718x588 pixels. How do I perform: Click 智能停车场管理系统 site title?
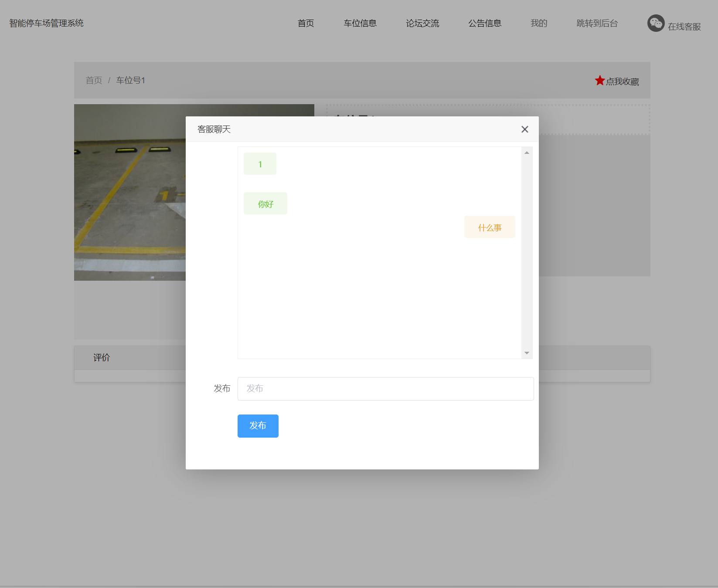(x=47, y=23)
